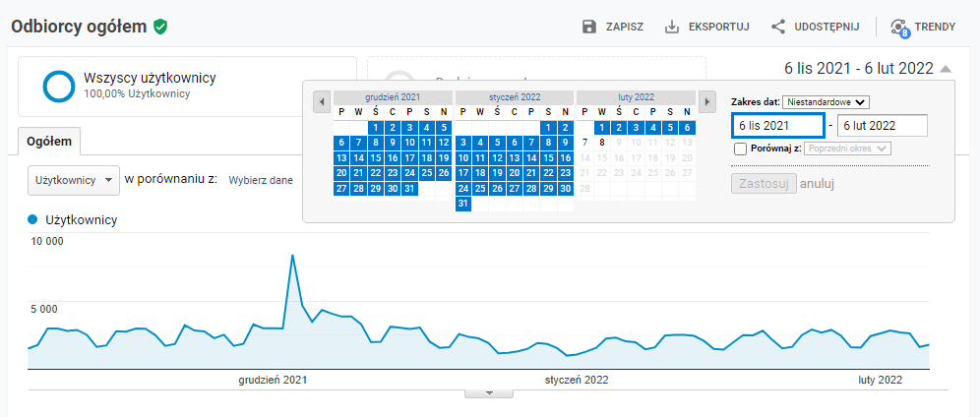Select 20 January 2022 in the calendar
Viewport: 980px width, 417px height.
[x=515, y=173]
